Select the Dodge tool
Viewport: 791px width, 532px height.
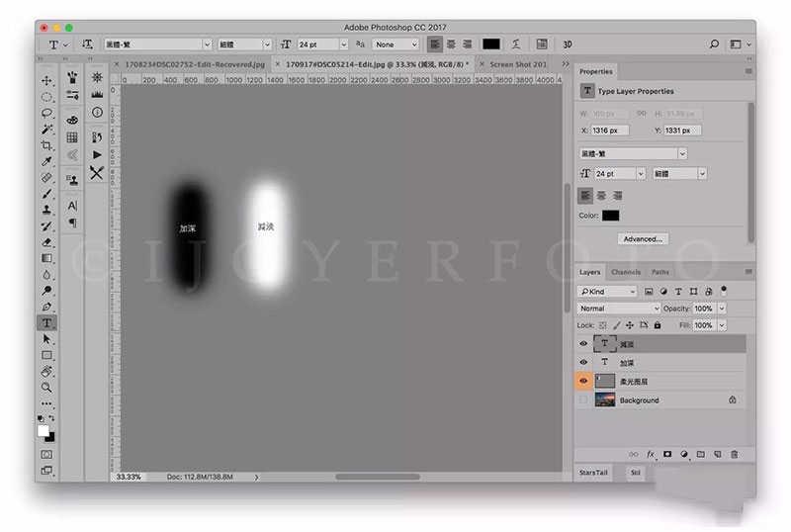tap(46, 291)
